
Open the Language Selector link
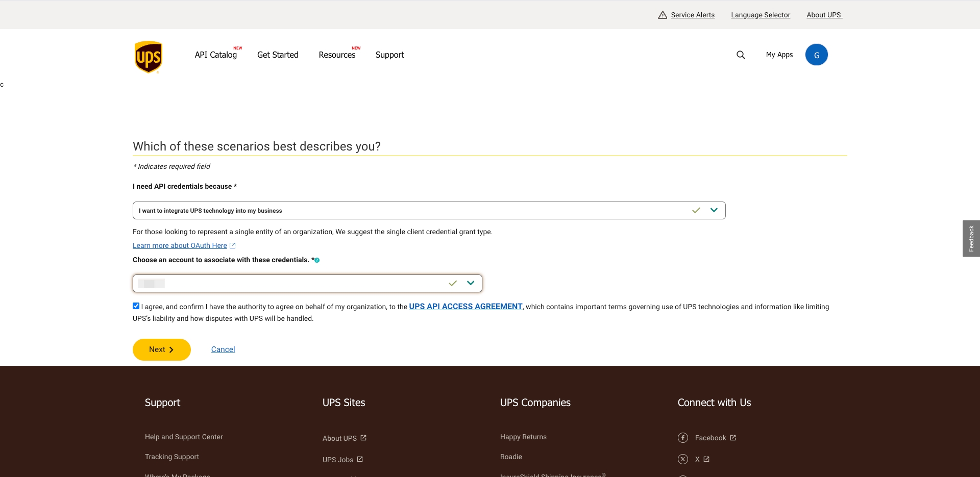coord(761,15)
